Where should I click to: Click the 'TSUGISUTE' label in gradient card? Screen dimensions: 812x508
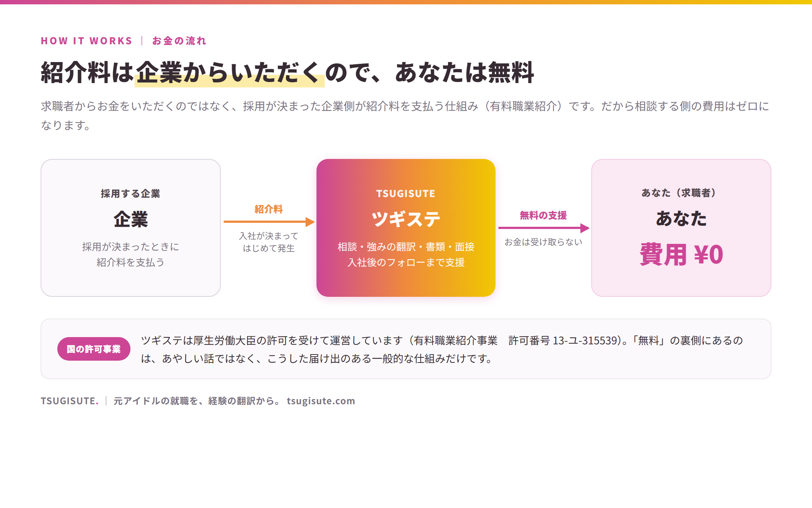[x=406, y=193]
